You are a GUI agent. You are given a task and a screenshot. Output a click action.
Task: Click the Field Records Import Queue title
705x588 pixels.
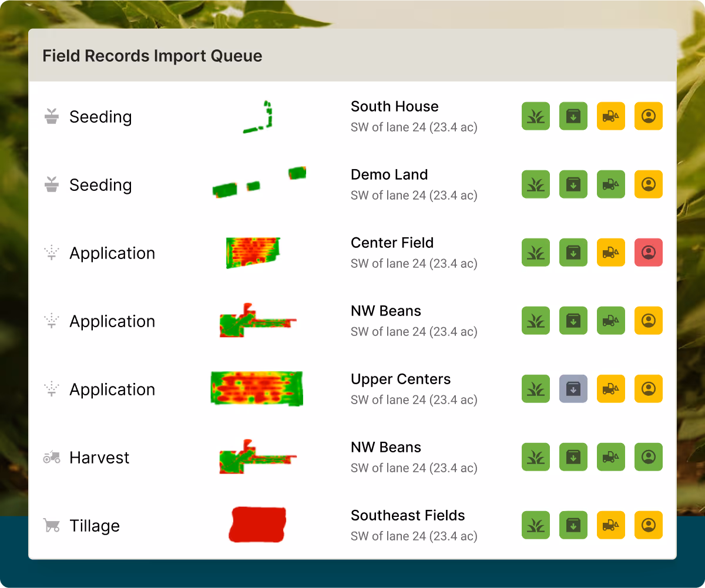[152, 56]
